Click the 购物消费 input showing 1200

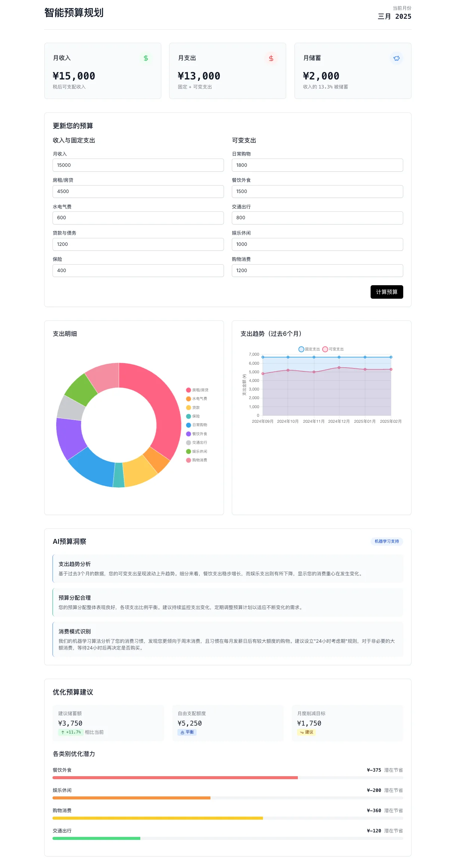(317, 270)
